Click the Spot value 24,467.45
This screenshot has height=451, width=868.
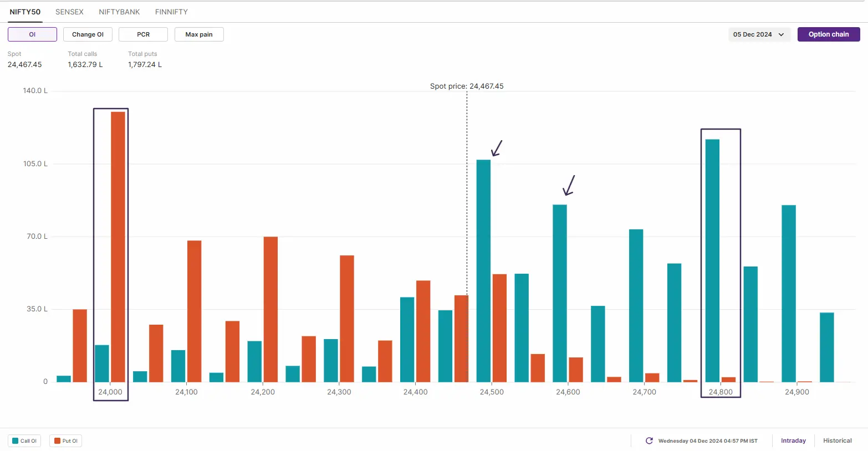click(25, 65)
